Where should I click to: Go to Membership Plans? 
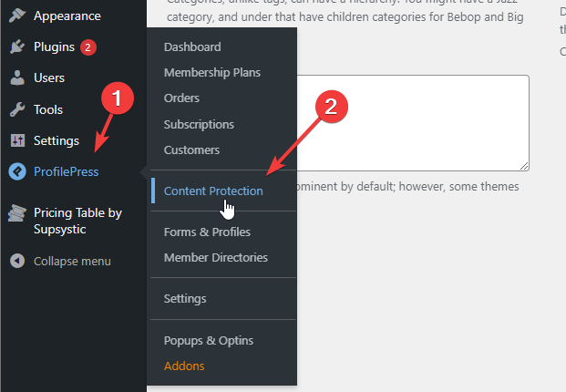point(211,73)
